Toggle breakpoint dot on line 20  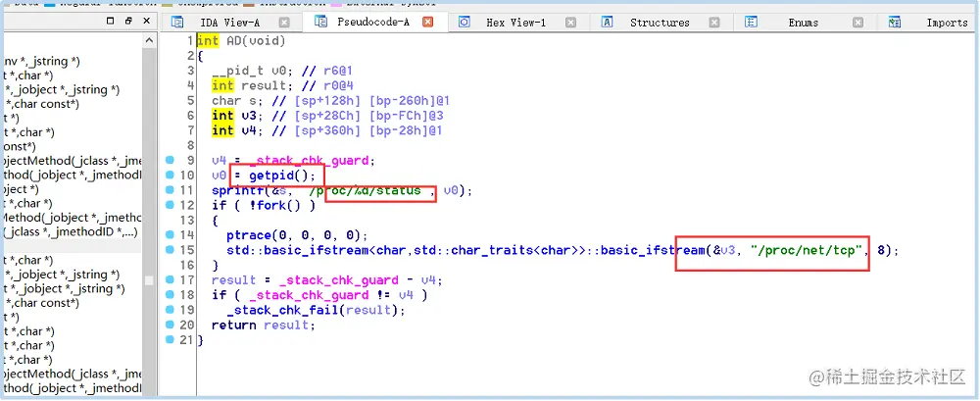pos(170,325)
